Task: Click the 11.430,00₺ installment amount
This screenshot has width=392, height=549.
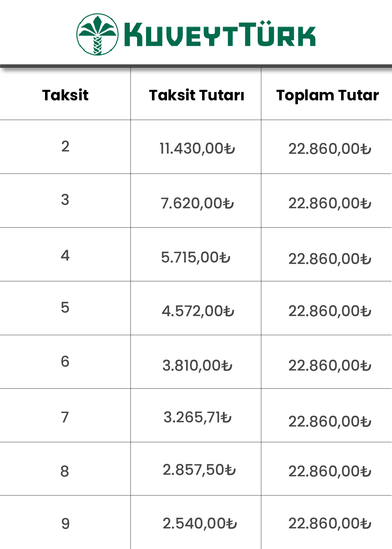Action: click(x=197, y=149)
